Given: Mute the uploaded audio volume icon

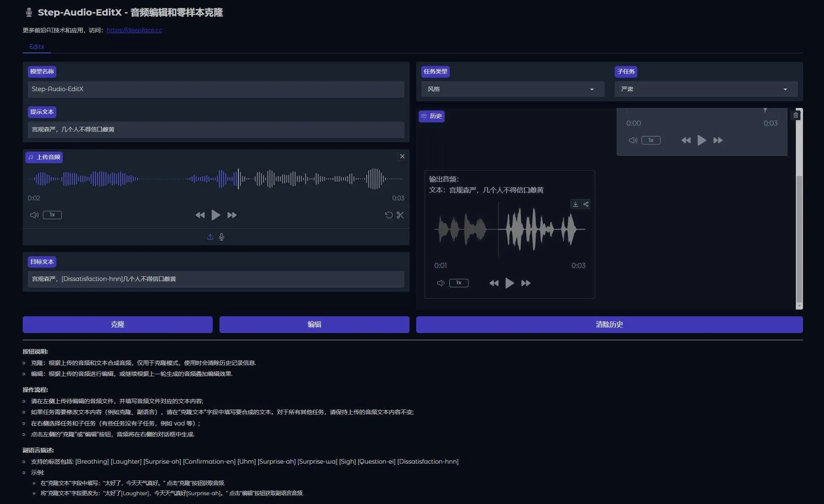Looking at the screenshot, I should click(34, 215).
